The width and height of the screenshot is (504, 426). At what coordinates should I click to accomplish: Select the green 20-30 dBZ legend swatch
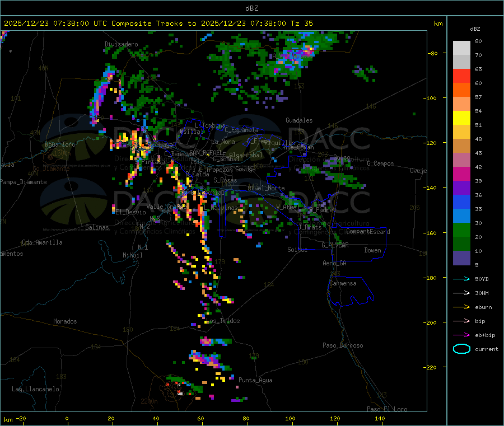[461, 230]
